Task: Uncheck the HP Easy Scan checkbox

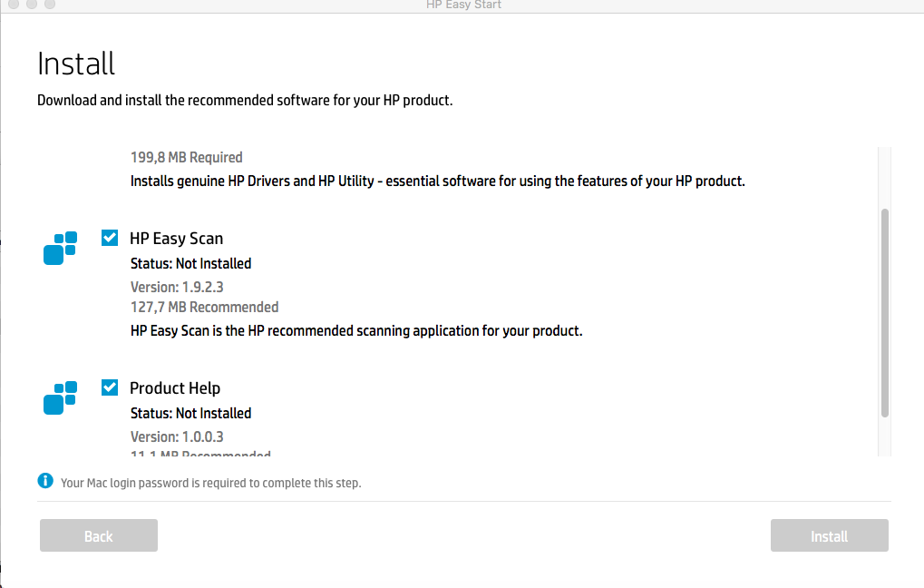Action: 110,238
